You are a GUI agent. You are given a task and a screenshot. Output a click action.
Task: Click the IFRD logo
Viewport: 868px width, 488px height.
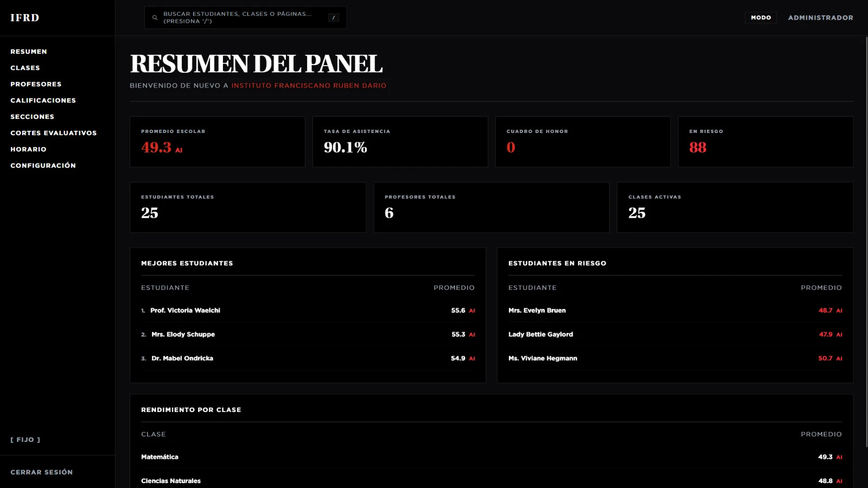(x=25, y=18)
